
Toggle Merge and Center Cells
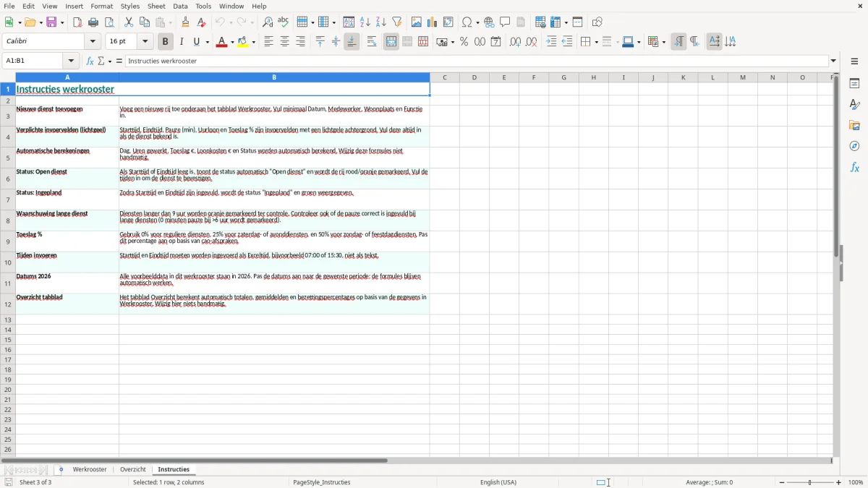pos(391,42)
